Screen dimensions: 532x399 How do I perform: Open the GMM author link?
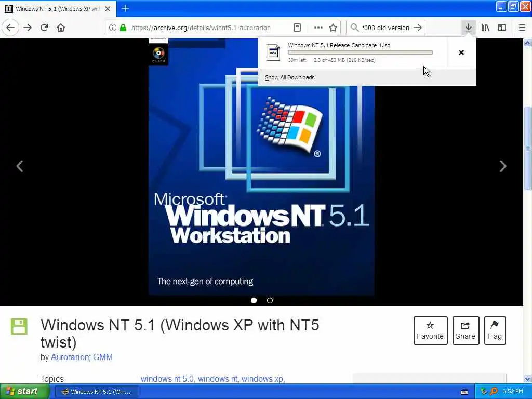click(x=103, y=357)
